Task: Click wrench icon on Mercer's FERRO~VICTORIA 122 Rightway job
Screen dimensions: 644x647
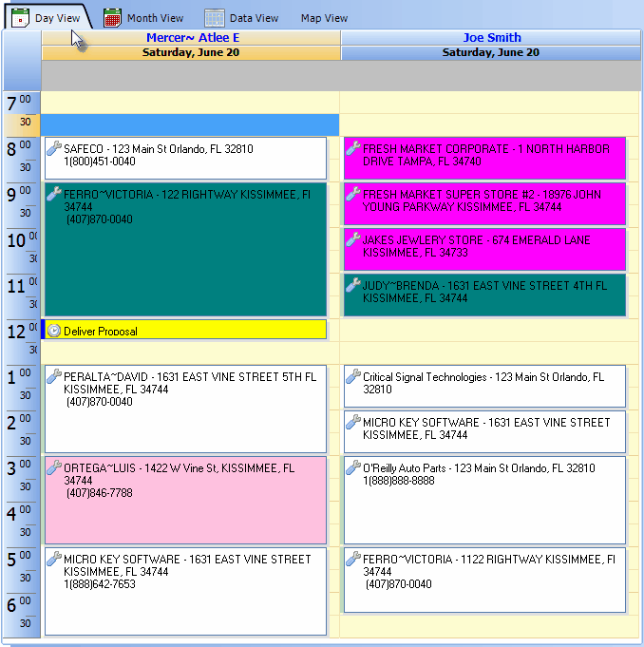Action: 54,194
